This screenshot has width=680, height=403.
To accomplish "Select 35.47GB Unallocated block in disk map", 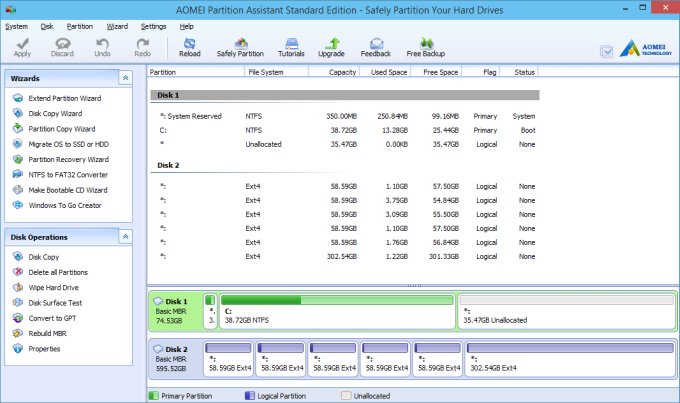I will pos(567,311).
